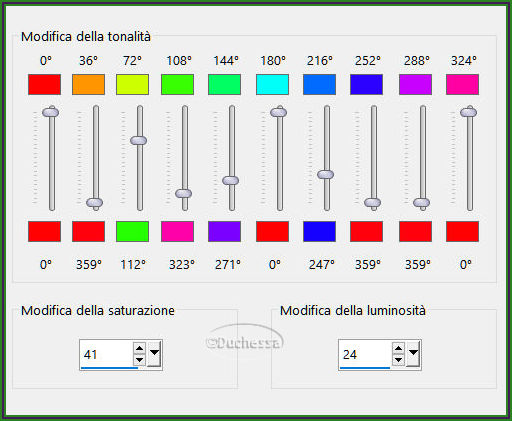
Task: Click the 36° hue slider handle
Action: [95, 202]
